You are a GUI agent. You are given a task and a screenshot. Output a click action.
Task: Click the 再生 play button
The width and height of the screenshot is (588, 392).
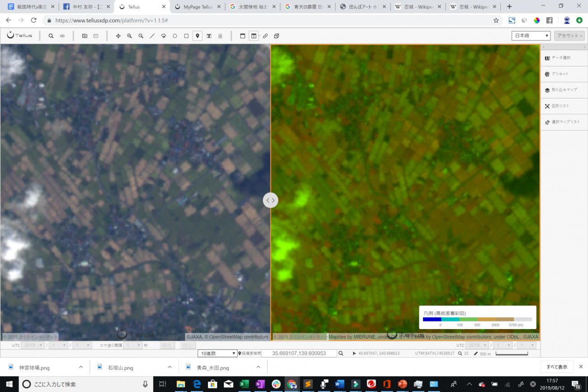(167, 345)
